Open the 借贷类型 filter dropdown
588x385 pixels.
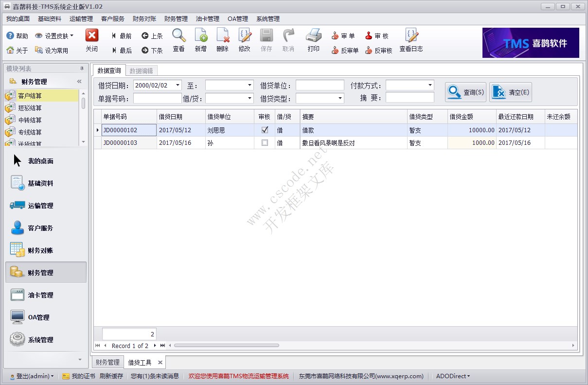click(x=340, y=98)
